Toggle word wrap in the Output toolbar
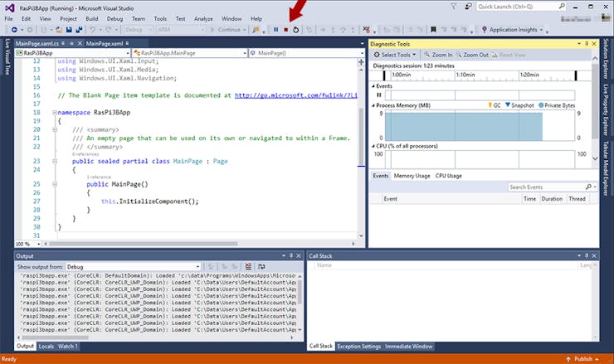Image resolution: width=614 pixels, height=364 pixels. coord(261,266)
